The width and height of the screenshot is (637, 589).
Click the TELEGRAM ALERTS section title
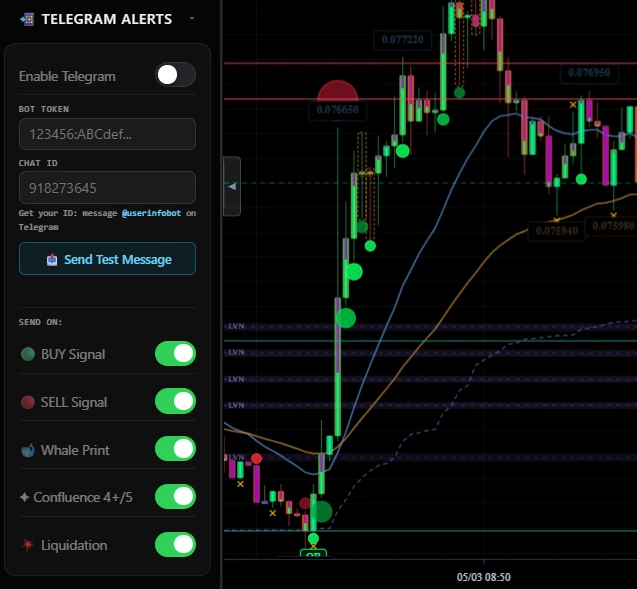(107, 19)
